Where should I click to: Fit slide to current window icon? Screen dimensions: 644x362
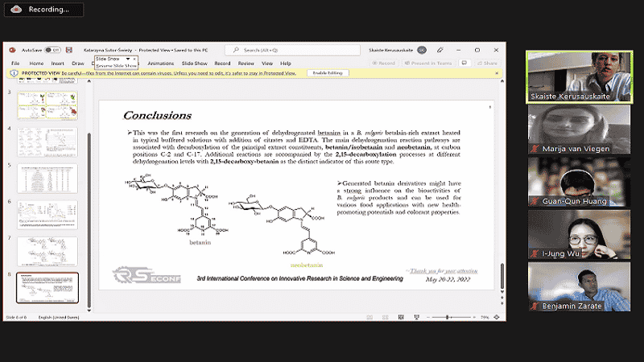click(x=497, y=317)
